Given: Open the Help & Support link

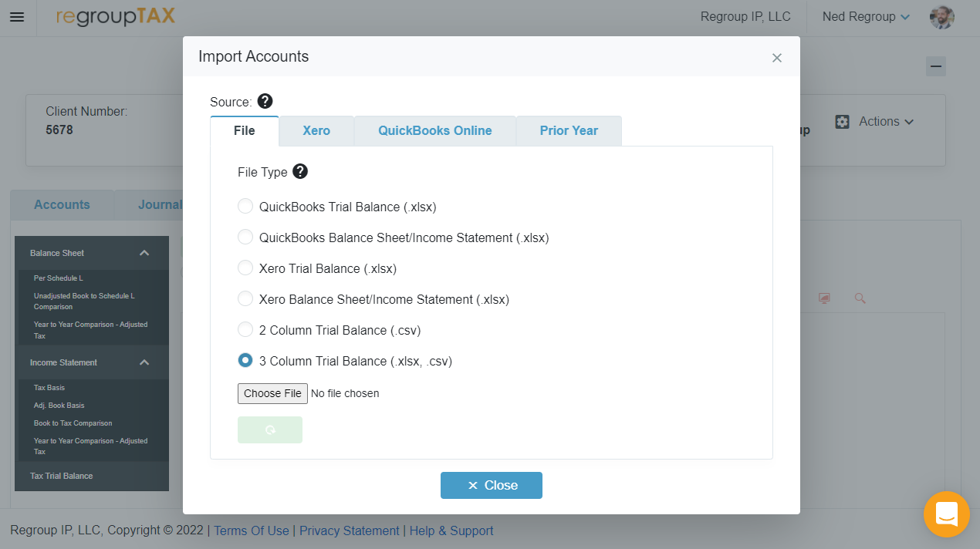Looking at the screenshot, I should point(451,530).
